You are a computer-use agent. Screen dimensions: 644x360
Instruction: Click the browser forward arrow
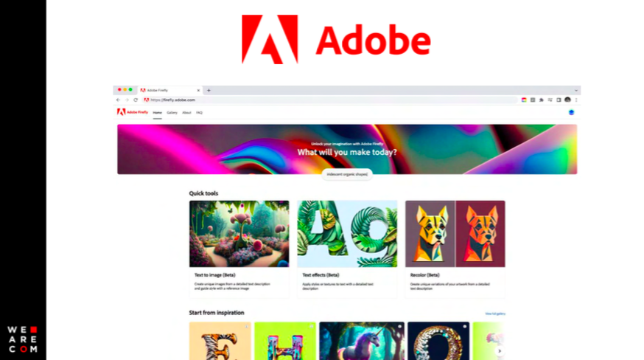pyautogui.click(x=127, y=100)
